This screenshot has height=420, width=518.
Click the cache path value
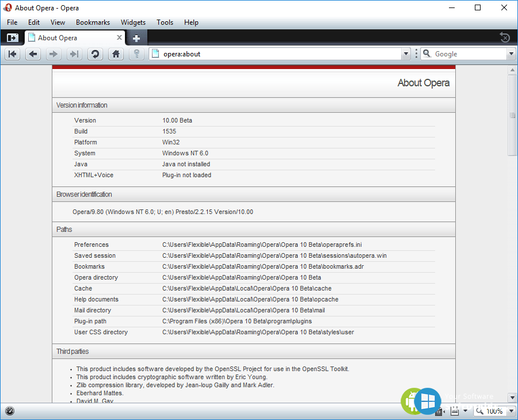coord(247,288)
